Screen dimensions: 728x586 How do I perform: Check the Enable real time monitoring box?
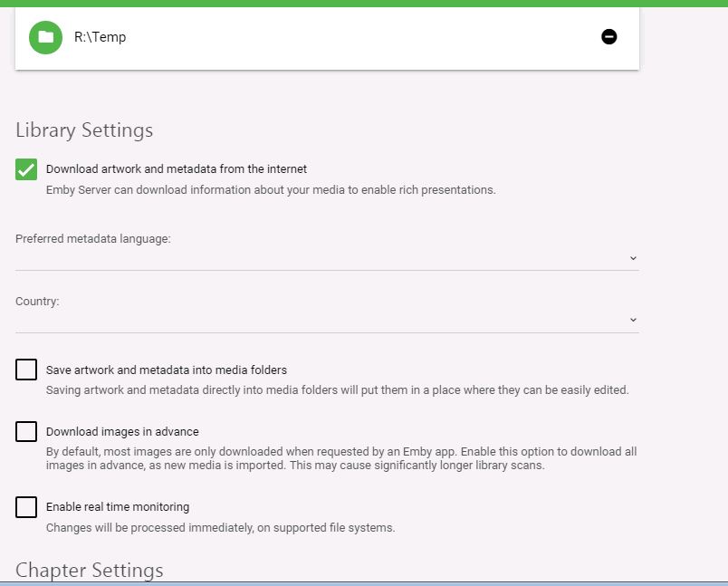point(26,506)
